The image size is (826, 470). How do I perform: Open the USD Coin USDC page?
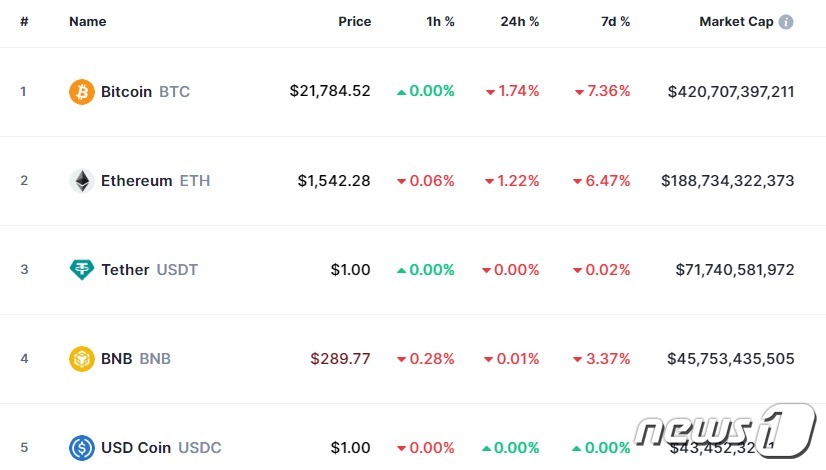(x=161, y=448)
